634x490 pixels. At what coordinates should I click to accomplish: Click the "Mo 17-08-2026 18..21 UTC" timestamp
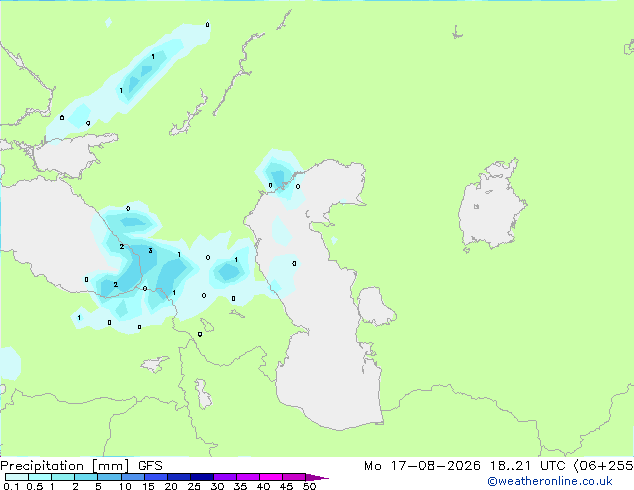[464, 466]
